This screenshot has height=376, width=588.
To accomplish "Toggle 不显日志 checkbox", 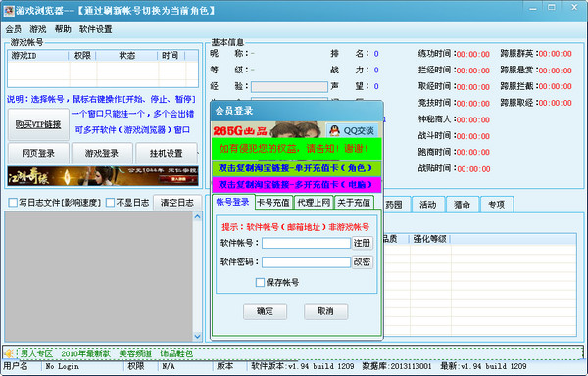I will coord(110,203).
